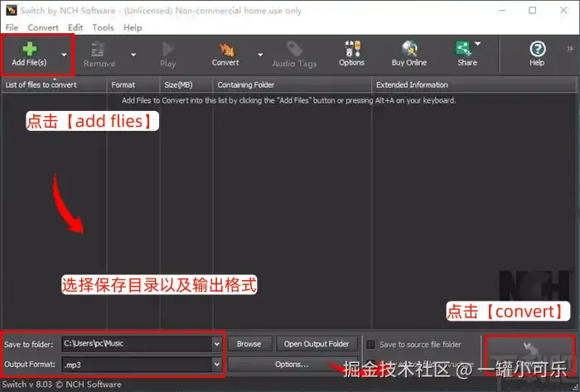Screen dimensions: 580x392
Task: Open the Tools menu
Action: 103,27
